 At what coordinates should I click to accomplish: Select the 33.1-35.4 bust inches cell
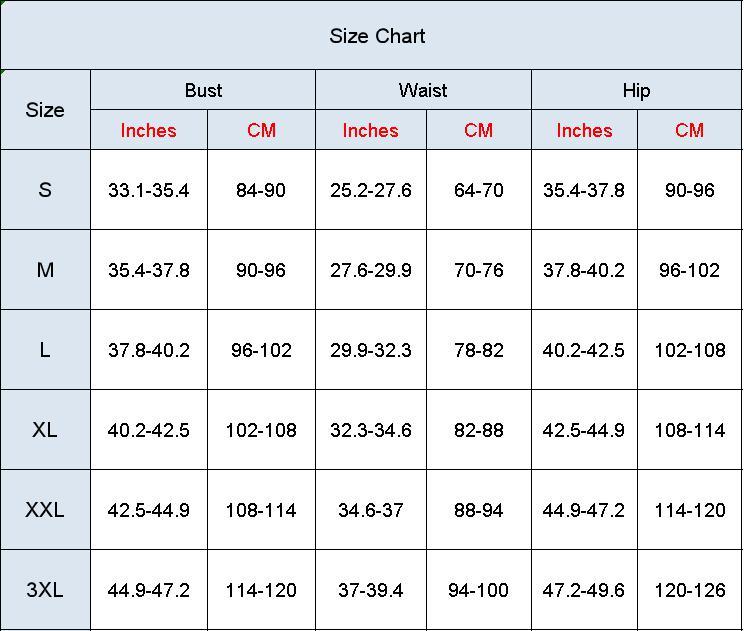pyautogui.click(x=148, y=190)
